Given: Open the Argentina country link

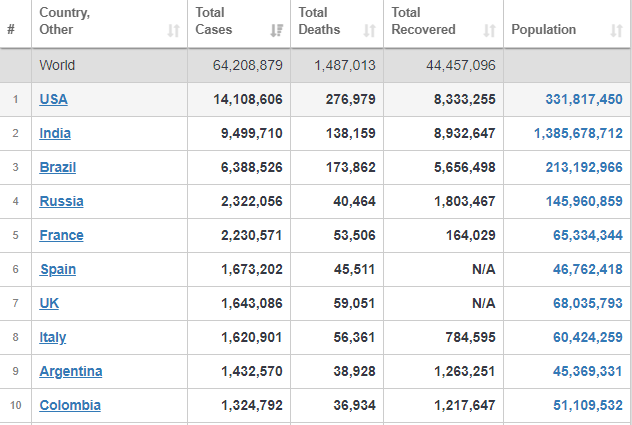Looking at the screenshot, I should (71, 371).
